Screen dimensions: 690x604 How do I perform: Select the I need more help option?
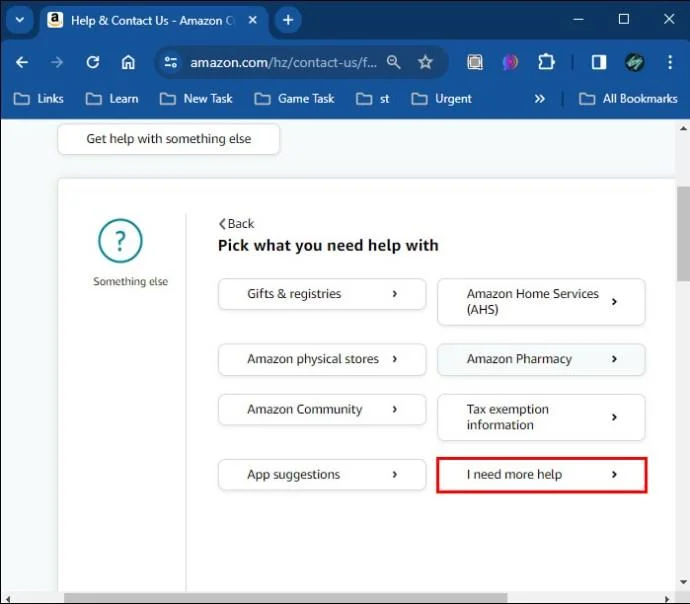(x=541, y=475)
